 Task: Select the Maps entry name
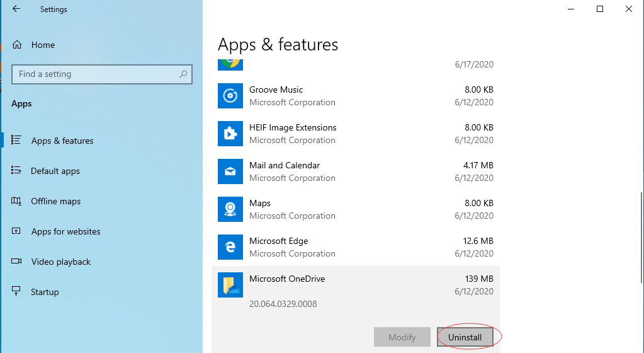(260, 203)
